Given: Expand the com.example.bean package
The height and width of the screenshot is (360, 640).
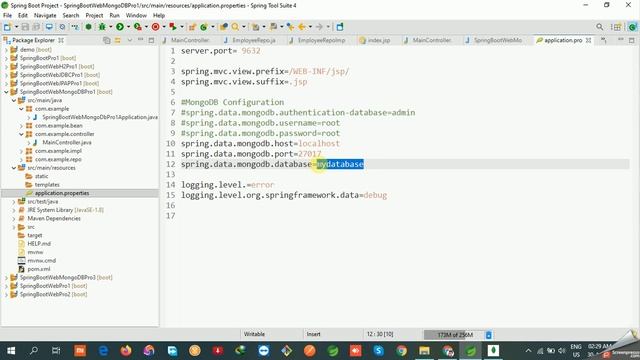Looking at the screenshot, I should point(21,126).
